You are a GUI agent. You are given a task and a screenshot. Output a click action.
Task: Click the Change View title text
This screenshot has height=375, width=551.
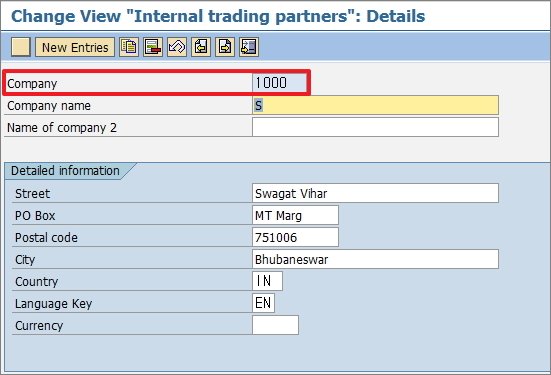[218, 16]
